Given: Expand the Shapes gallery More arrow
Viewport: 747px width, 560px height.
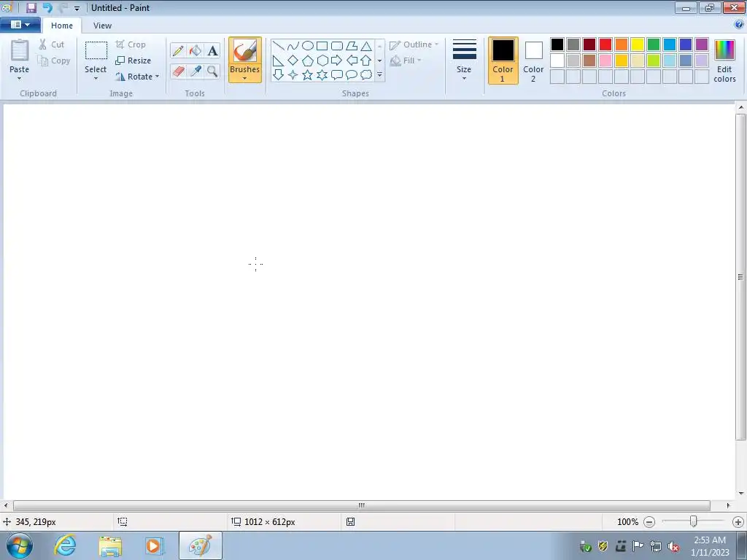Looking at the screenshot, I should [379, 75].
